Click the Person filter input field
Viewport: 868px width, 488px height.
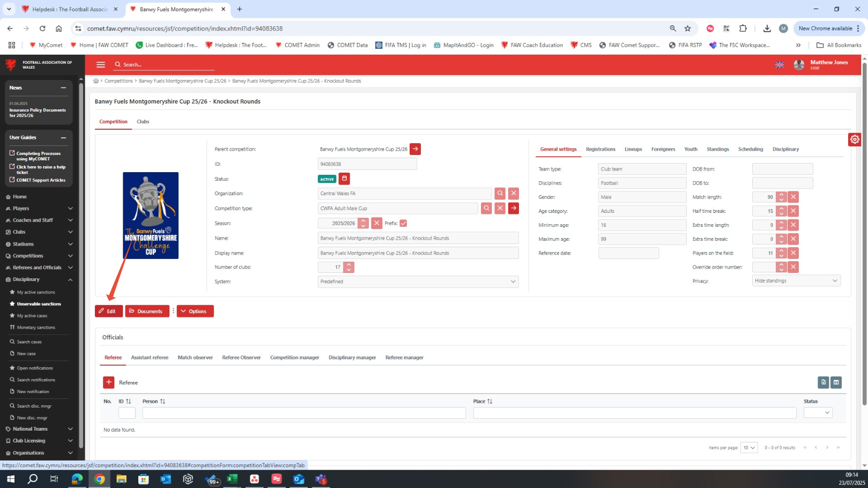click(x=304, y=412)
